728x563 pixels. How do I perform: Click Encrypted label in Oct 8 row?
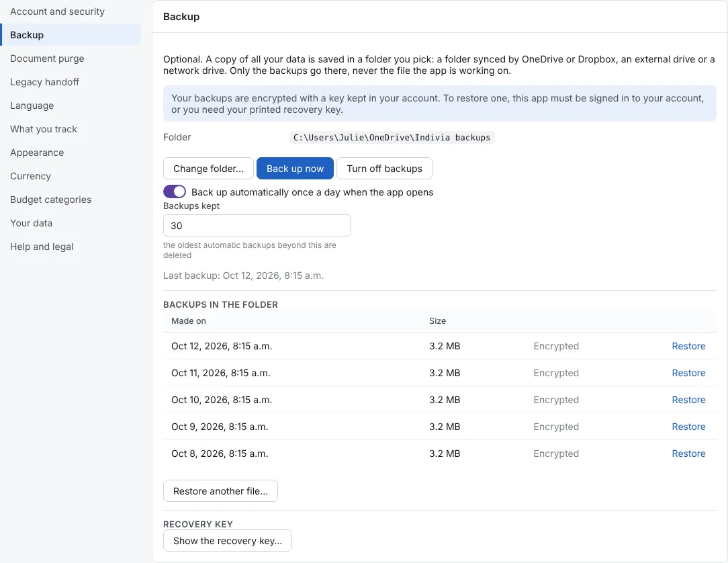(556, 454)
